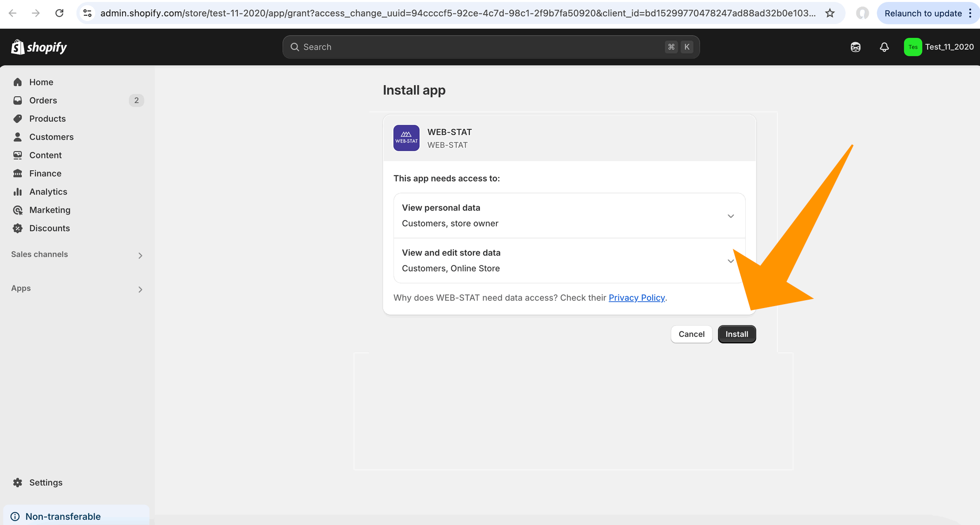The width and height of the screenshot is (980, 525).
Task: Click 'Customers, Online Store' text
Action: tap(451, 268)
